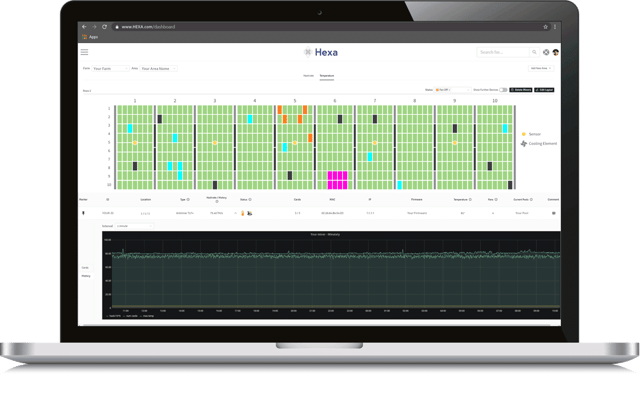Open the Farm dropdown 'Your Farm'
Viewport: 640px width, 413px height.
110,69
